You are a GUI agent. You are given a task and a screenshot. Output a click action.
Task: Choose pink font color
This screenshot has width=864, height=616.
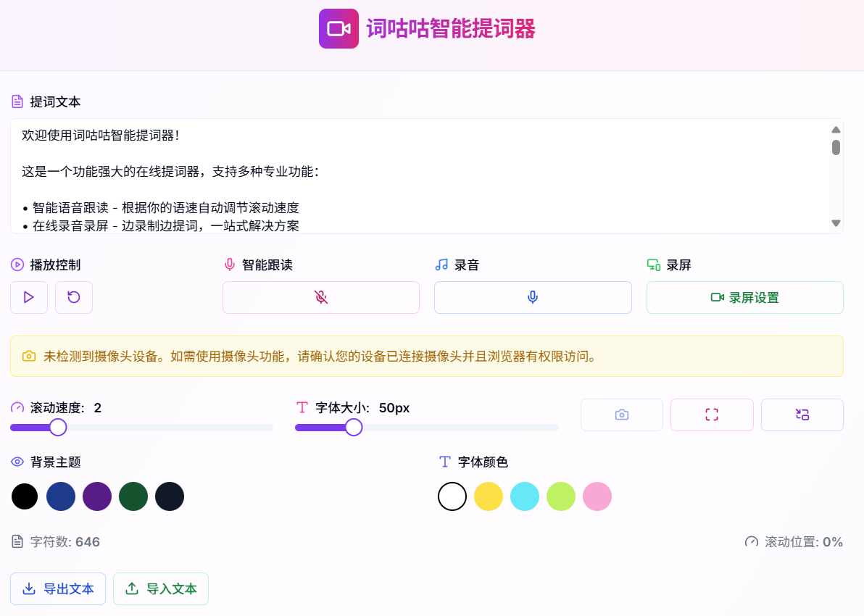597,496
